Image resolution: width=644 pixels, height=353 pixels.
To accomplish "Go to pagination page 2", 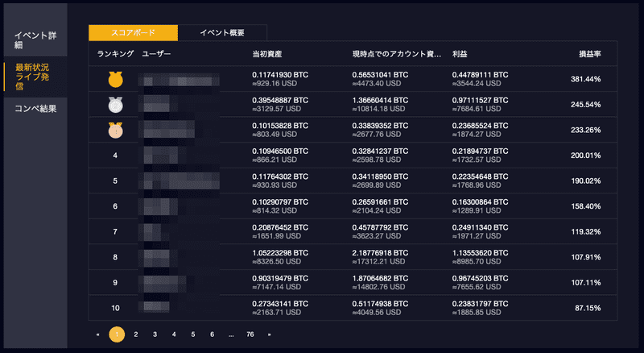I will click(135, 334).
